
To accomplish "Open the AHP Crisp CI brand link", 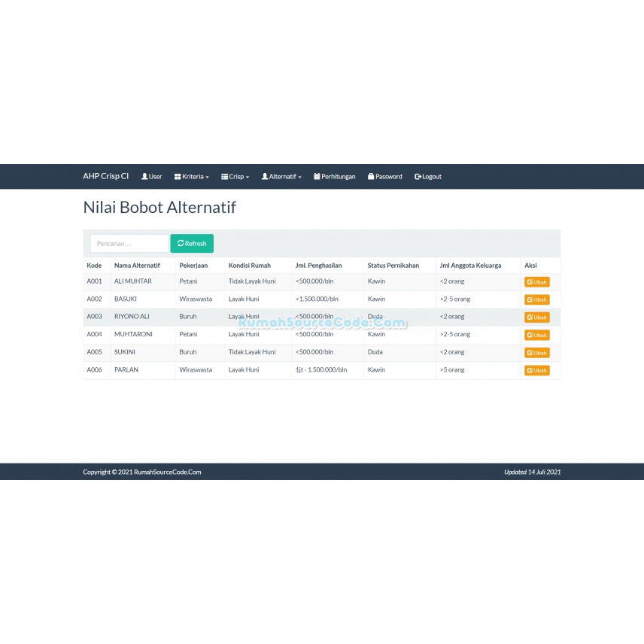I will (x=106, y=176).
